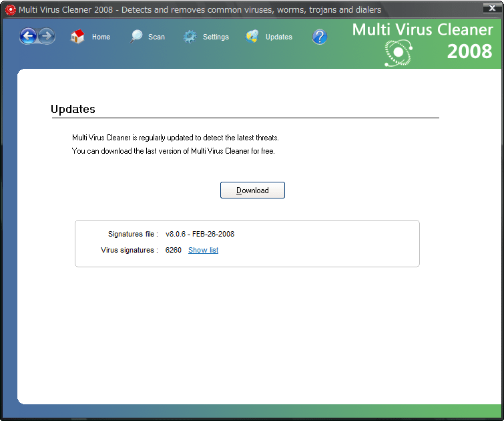The image size is (504, 421).
Task: Click the window title bar text
Action: click(x=200, y=10)
